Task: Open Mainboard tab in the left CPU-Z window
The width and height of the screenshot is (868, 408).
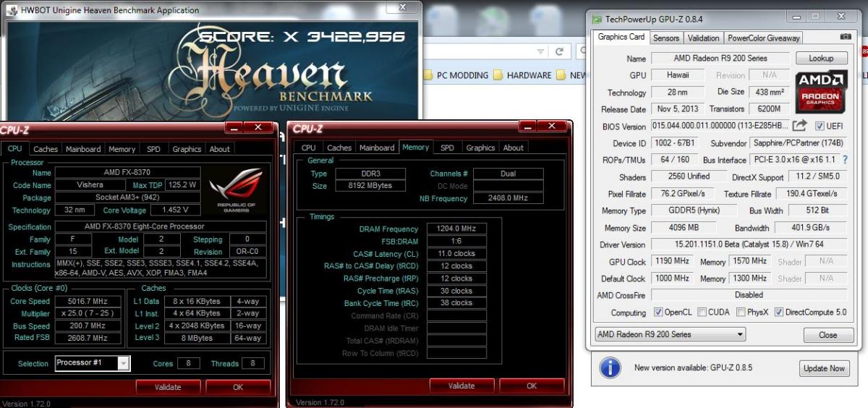Action: tap(83, 149)
